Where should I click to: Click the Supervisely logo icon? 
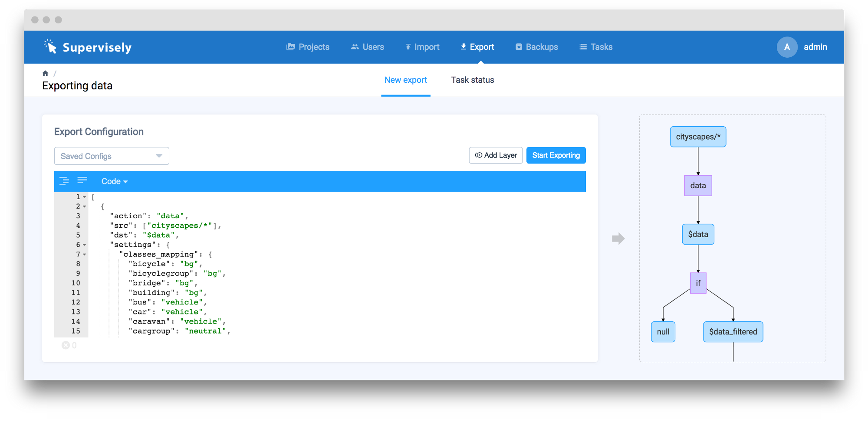click(x=50, y=46)
